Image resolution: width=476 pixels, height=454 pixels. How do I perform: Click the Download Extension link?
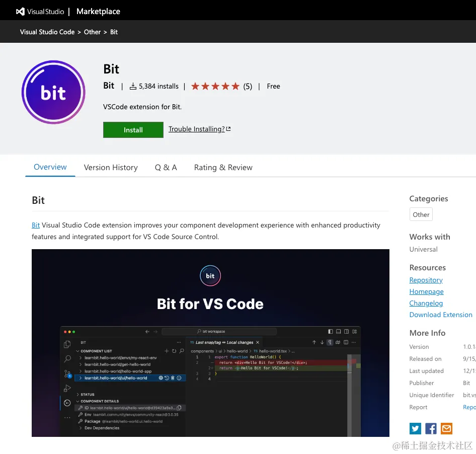pos(441,315)
